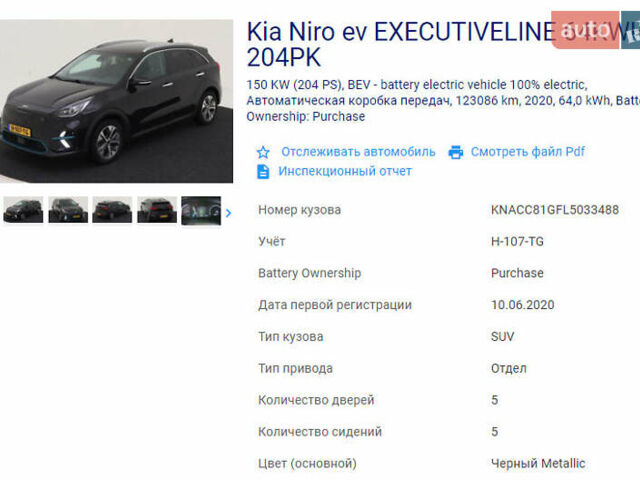Click the Kia Niro ev title heading
The height and width of the screenshot is (480, 640).
pyautogui.click(x=443, y=44)
